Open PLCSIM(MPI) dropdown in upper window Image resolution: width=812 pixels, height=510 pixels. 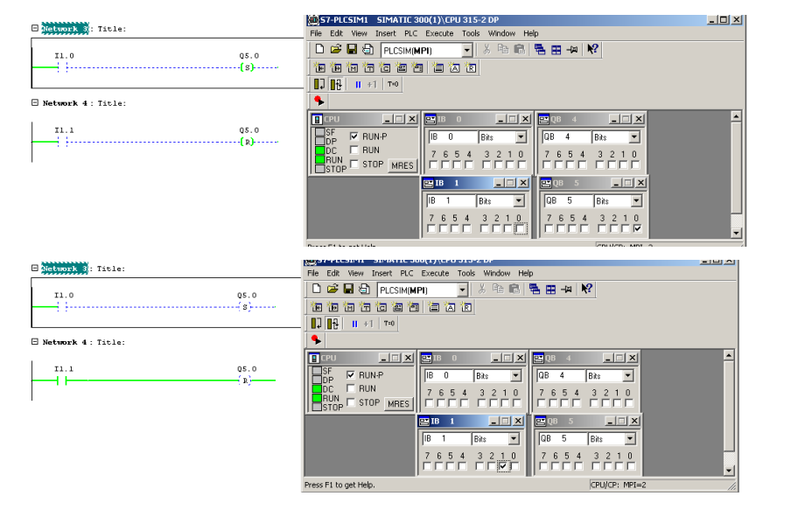pyautogui.click(x=467, y=51)
